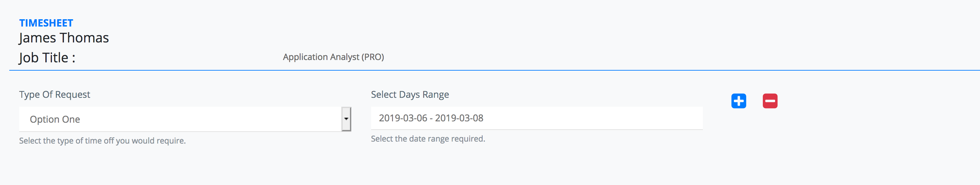Click the blue divider line under Job Title
Screen dimensions: 980x185
(x=495, y=70)
